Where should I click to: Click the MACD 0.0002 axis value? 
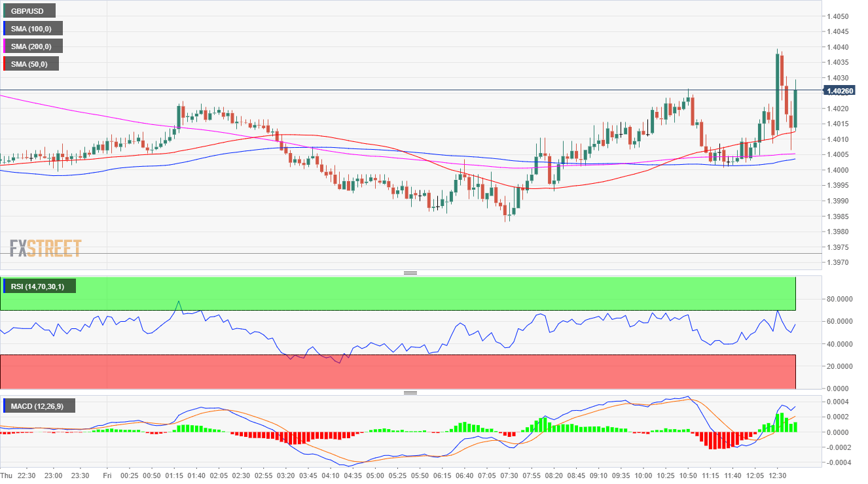point(838,417)
